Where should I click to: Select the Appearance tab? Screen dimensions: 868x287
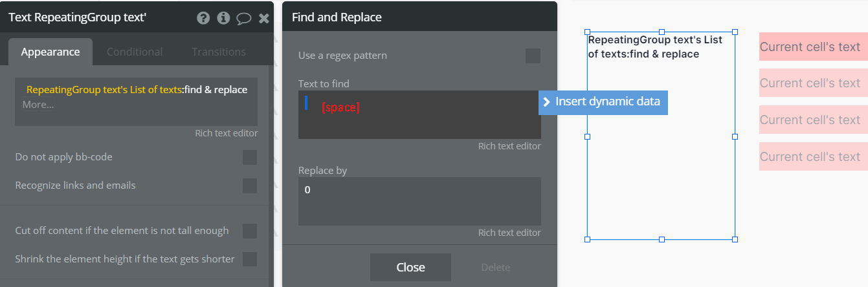point(50,52)
